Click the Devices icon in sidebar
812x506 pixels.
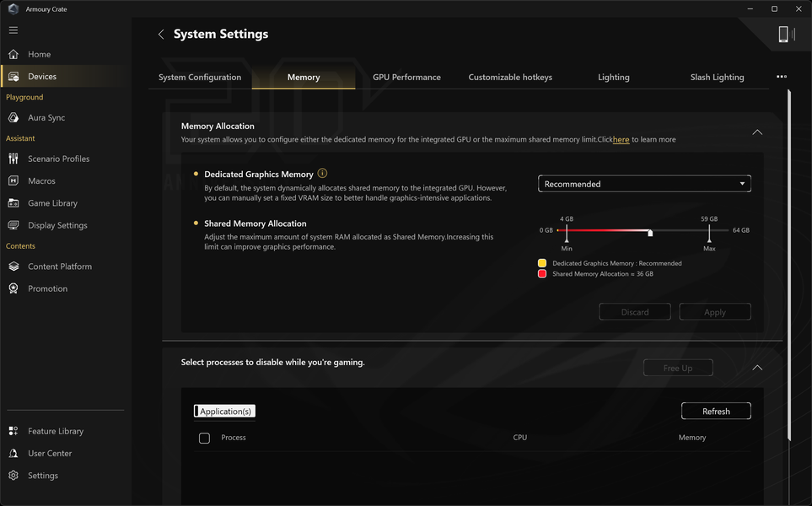(x=13, y=77)
